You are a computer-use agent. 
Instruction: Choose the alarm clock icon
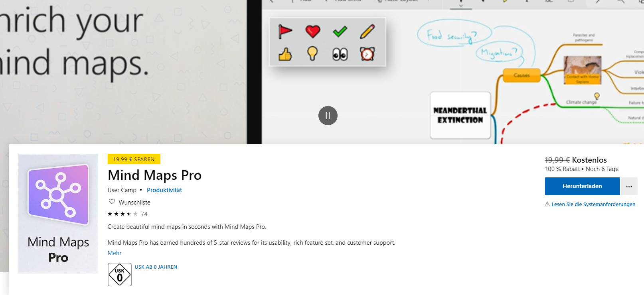tap(367, 54)
